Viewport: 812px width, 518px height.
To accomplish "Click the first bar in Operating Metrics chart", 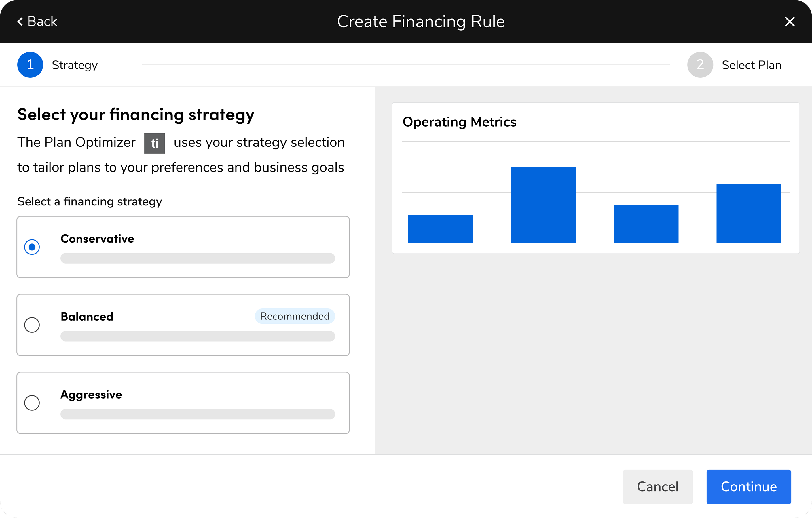I will pos(440,229).
